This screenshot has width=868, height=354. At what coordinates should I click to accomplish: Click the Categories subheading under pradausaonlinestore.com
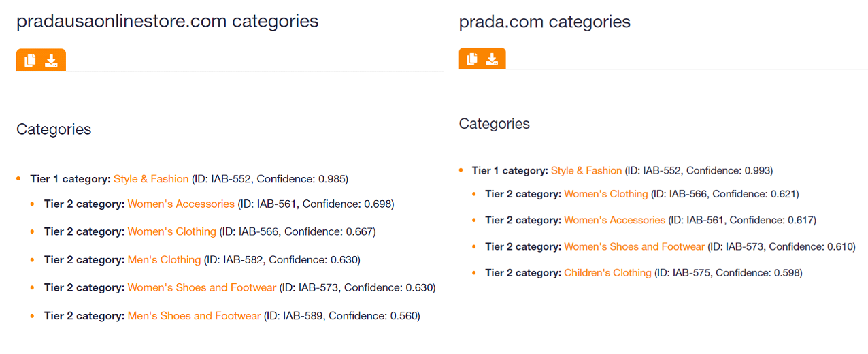pyautogui.click(x=54, y=129)
